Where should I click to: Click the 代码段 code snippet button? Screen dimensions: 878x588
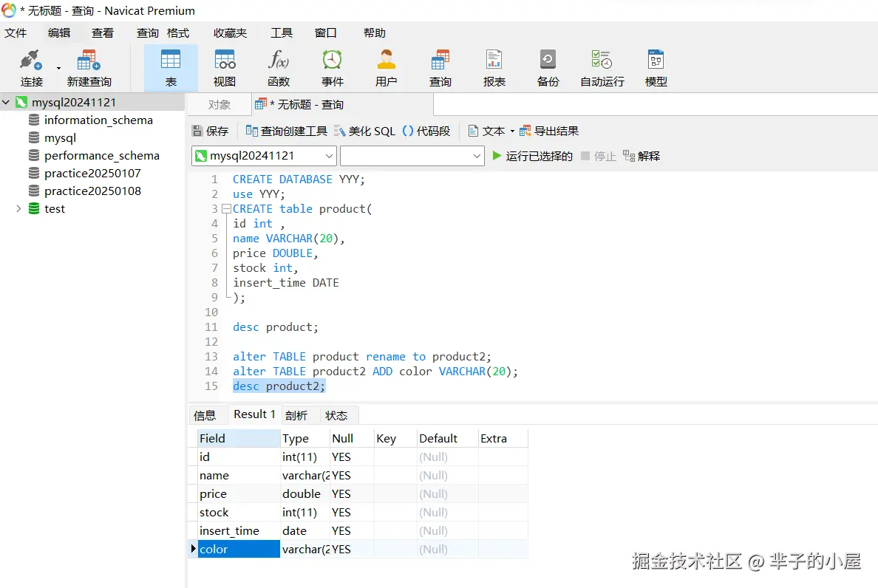(x=426, y=131)
